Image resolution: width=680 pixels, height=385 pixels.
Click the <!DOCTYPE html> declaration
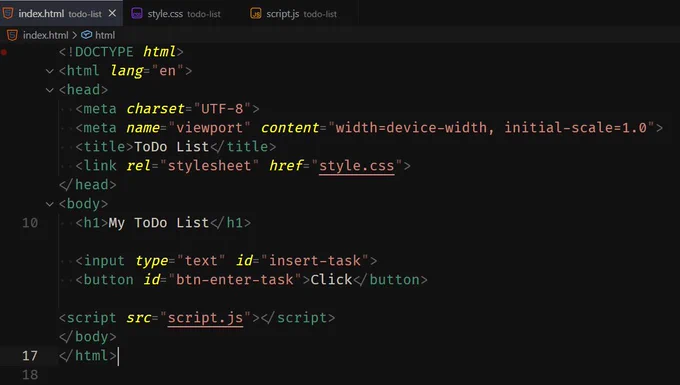tap(121, 52)
